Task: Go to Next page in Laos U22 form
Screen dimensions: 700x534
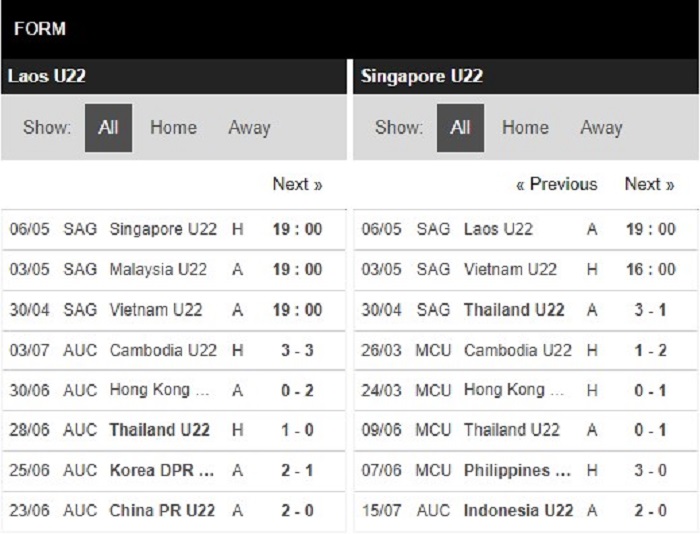Action: pos(297,184)
